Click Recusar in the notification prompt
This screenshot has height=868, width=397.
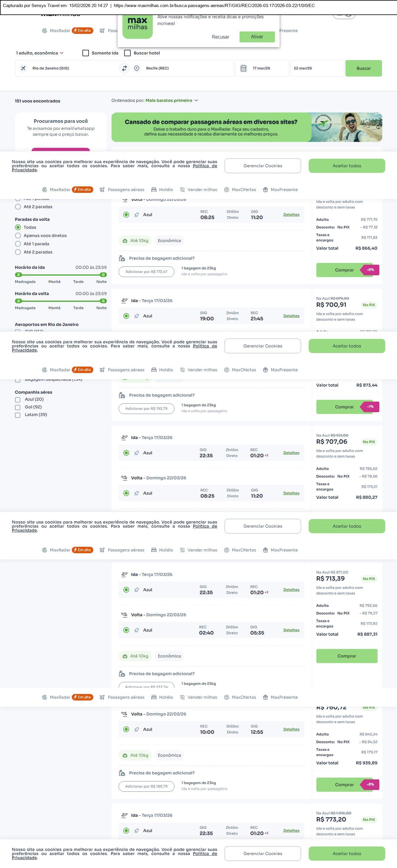point(220,37)
